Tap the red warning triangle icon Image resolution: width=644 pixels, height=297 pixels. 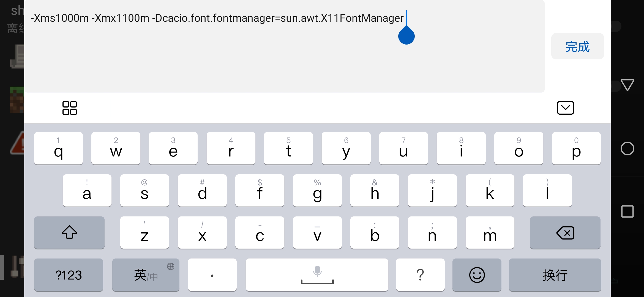17,143
